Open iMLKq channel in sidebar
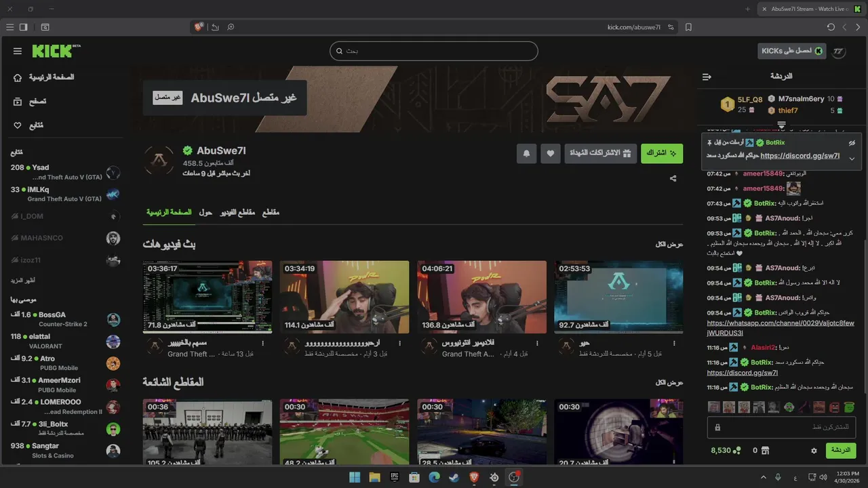 (65, 195)
